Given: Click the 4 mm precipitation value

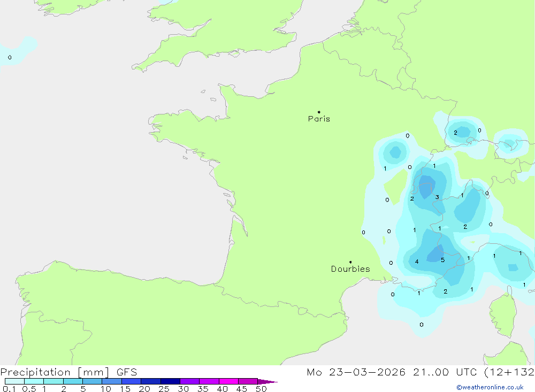Looking at the screenshot, I should 417,262.
